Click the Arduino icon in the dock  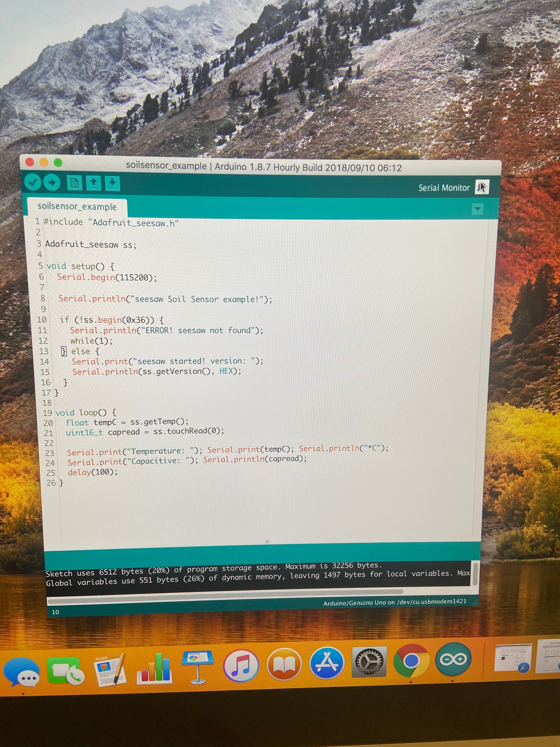coord(453,659)
